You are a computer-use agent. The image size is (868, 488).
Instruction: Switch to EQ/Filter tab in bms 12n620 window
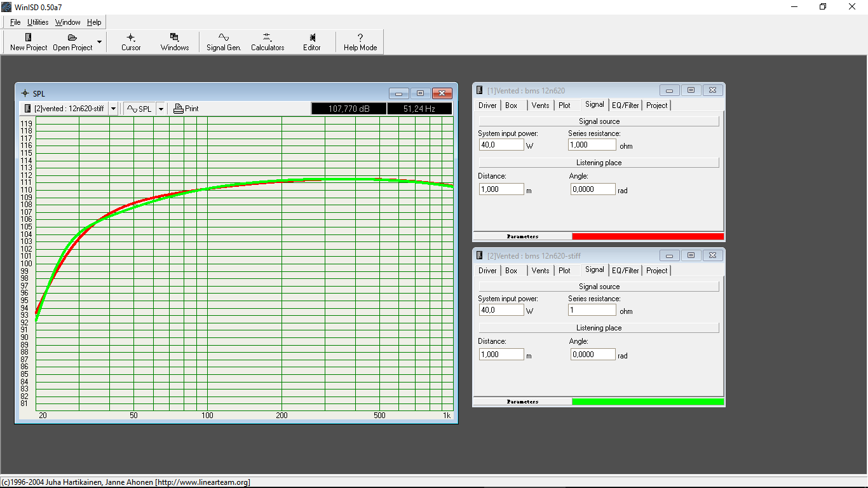625,105
